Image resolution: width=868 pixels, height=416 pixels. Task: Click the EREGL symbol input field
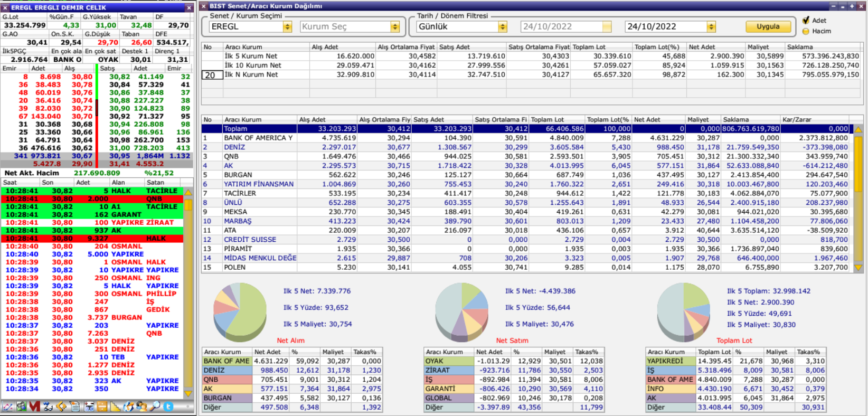tap(246, 27)
